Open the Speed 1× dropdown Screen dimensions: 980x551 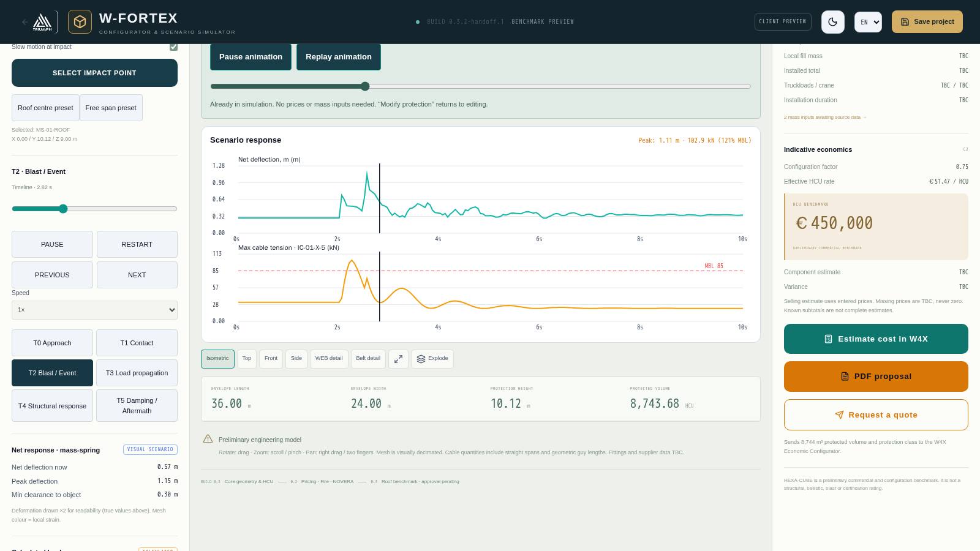pos(94,310)
